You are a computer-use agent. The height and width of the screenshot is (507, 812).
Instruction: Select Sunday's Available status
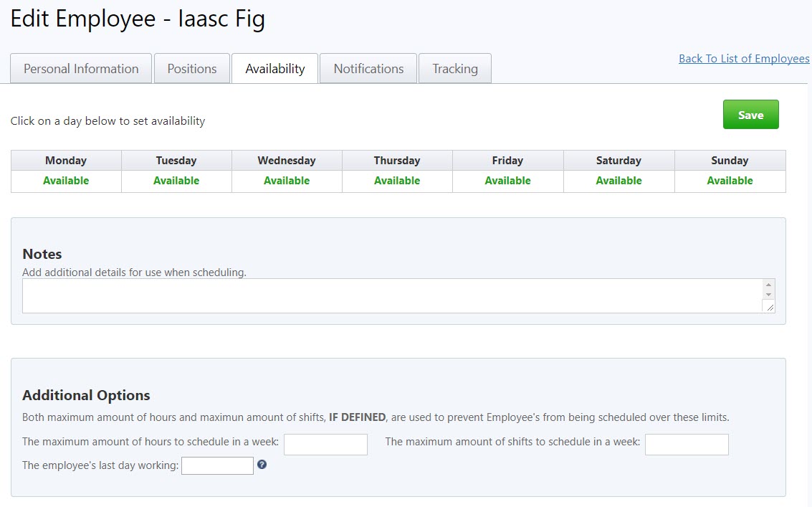[x=730, y=181]
